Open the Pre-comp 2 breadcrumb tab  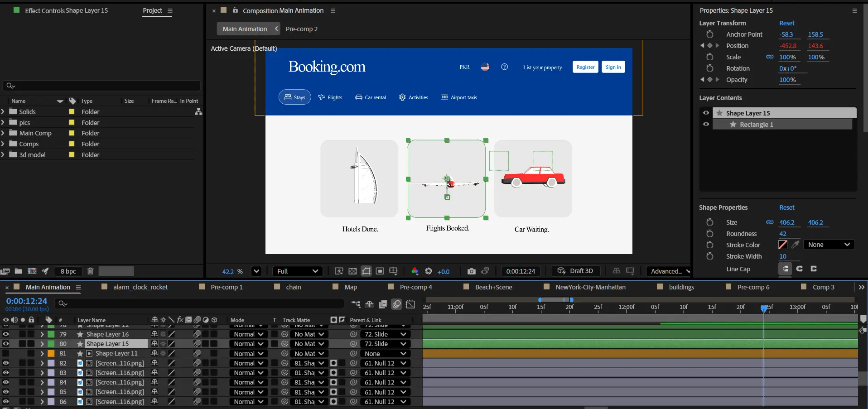(301, 29)
